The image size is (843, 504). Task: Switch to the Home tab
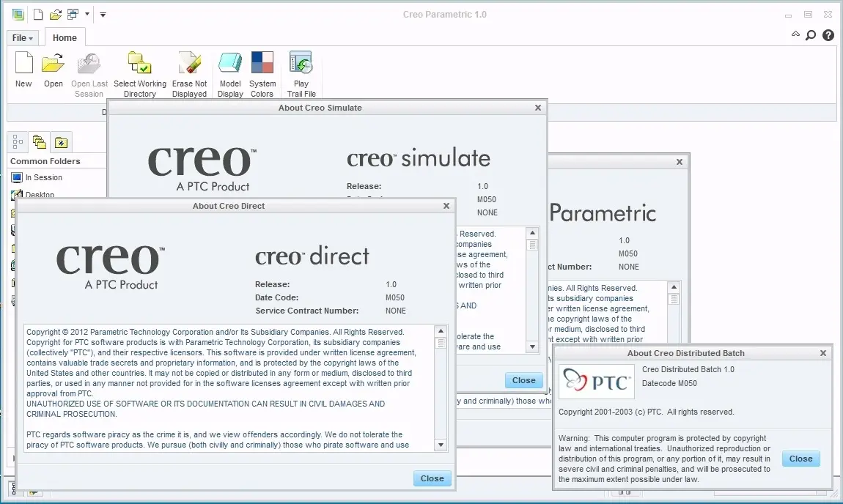pyautogui.click(x=65, y=37)
